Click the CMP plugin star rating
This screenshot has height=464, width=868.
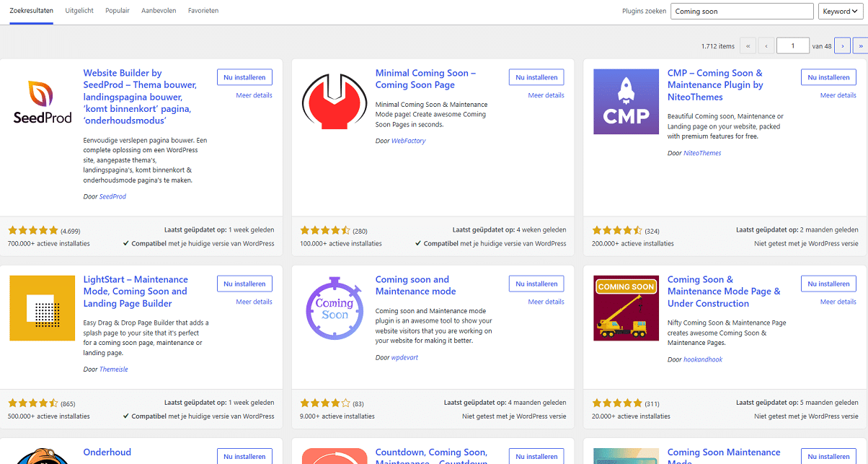[x=617, y=231]
